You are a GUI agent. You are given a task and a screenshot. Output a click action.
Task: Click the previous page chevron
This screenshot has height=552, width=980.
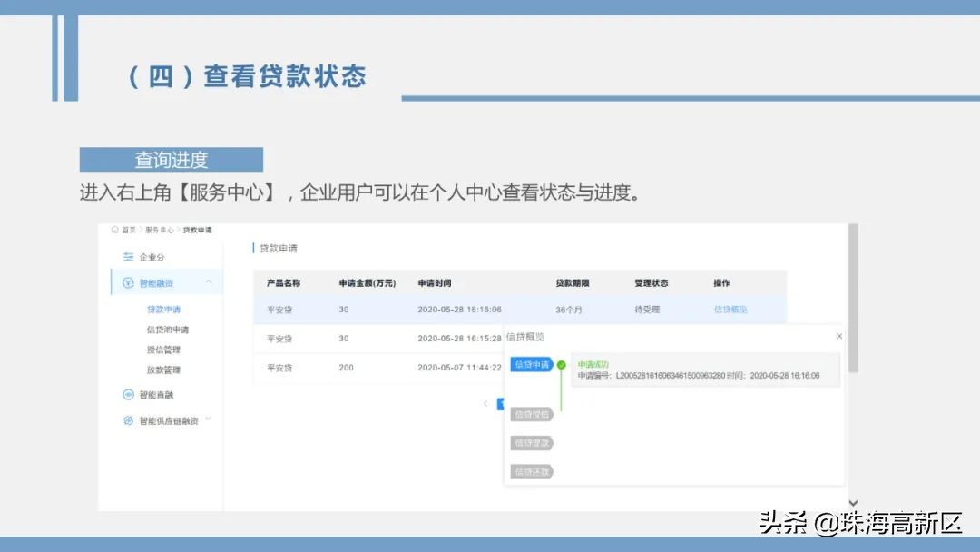(485, 403)
